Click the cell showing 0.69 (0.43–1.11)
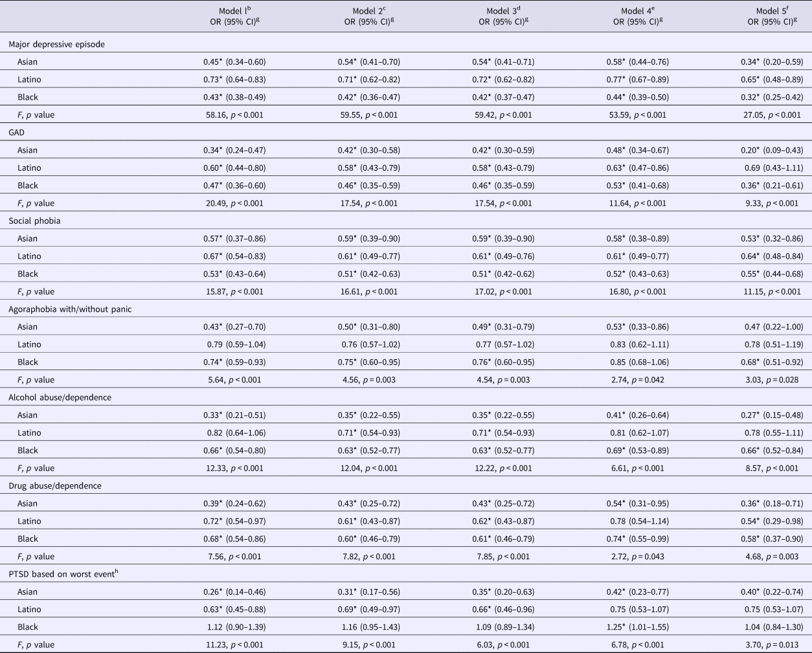The width and height of the screenshot is (812, 653). coord(772,168)
